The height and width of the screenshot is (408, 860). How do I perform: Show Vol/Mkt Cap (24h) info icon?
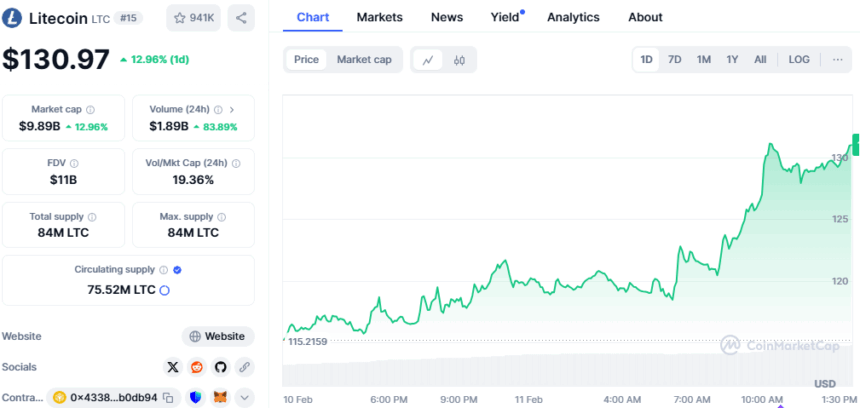coord(236,163)
